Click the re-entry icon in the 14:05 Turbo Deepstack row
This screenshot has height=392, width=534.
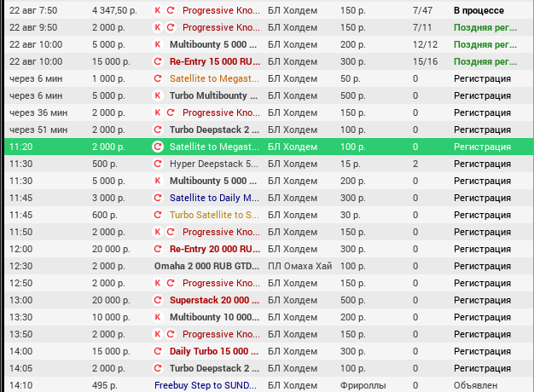click(157, 368)
